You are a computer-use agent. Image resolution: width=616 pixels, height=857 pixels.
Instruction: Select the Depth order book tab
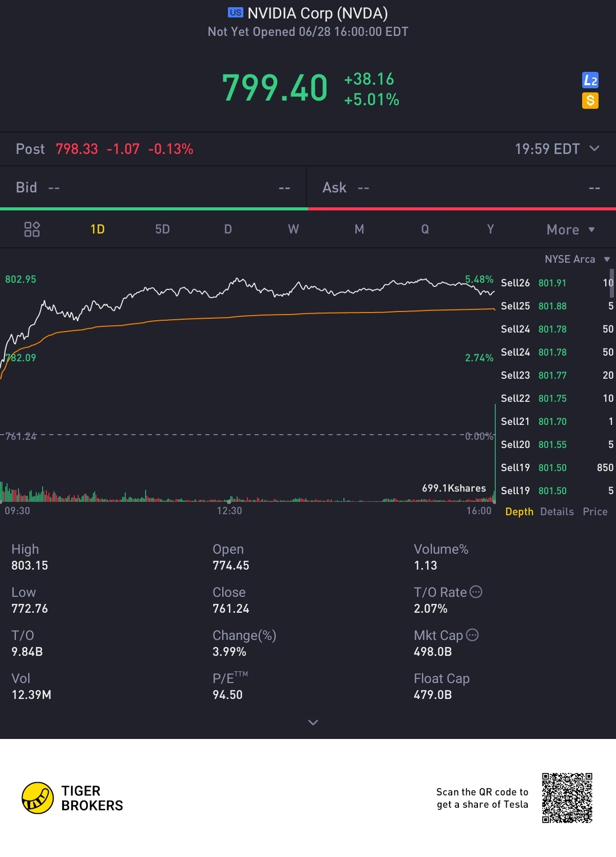[x=519, y=512]
